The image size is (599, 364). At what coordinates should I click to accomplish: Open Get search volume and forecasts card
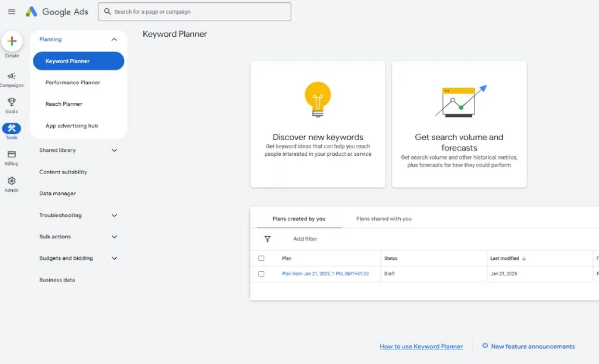[459, 124]
